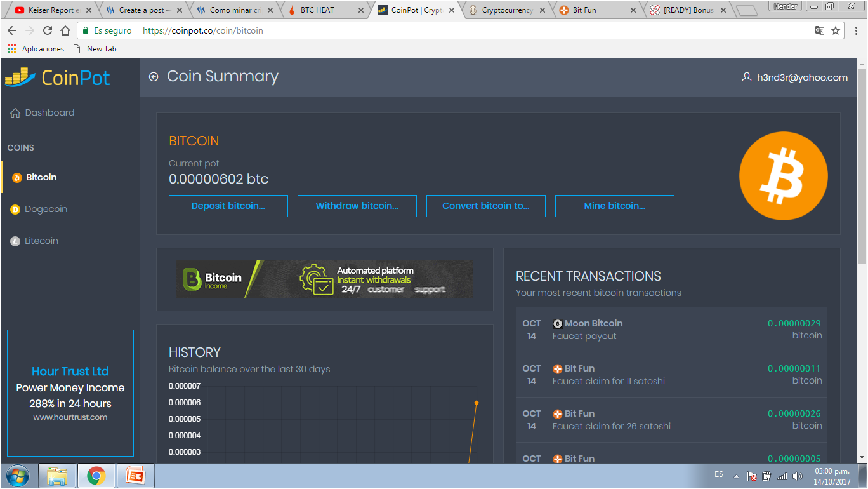Bookmark this page with the star icon
The image size is (868, 489).
tap(836, 30)
